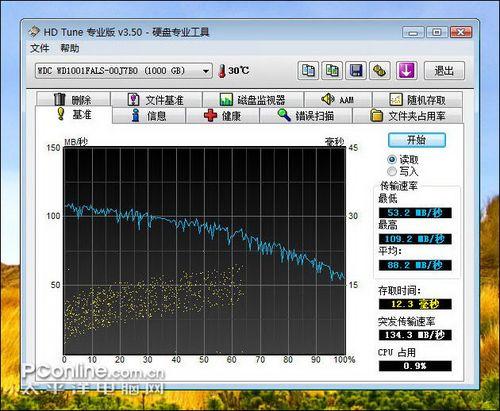Click the benchmark transfer rate graph
The image size is (500, 411).
204,251
